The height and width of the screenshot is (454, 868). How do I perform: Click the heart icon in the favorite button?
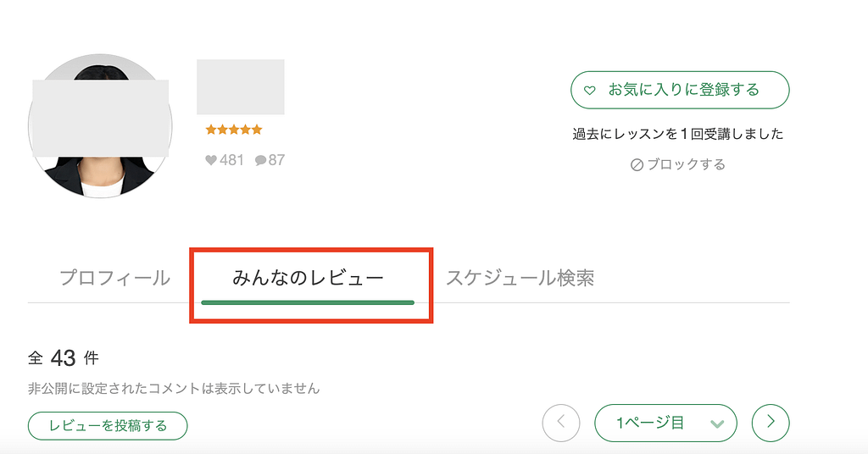click(589, 90)
